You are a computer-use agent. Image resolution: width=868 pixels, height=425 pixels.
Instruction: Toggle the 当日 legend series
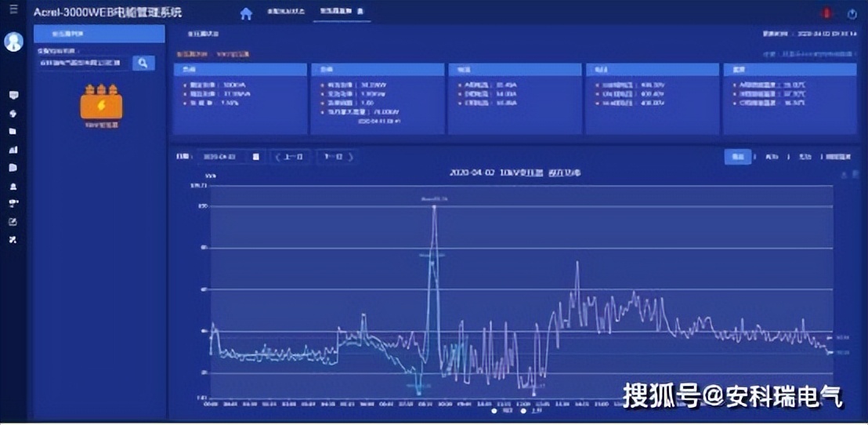(x=501, y=411)
